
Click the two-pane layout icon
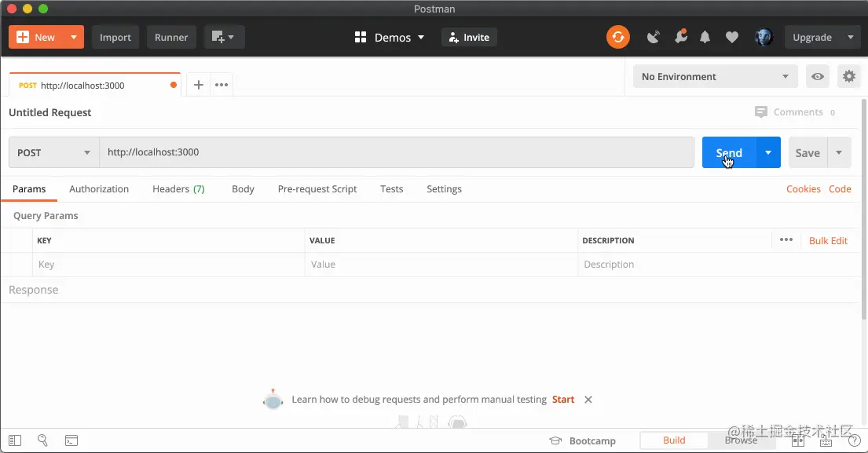point(798,441)
